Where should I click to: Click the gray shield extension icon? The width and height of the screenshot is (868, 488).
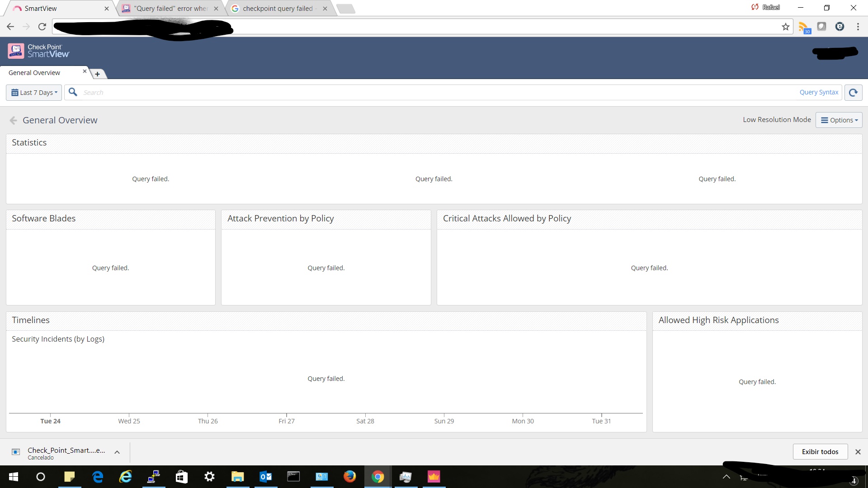point(822,27)
